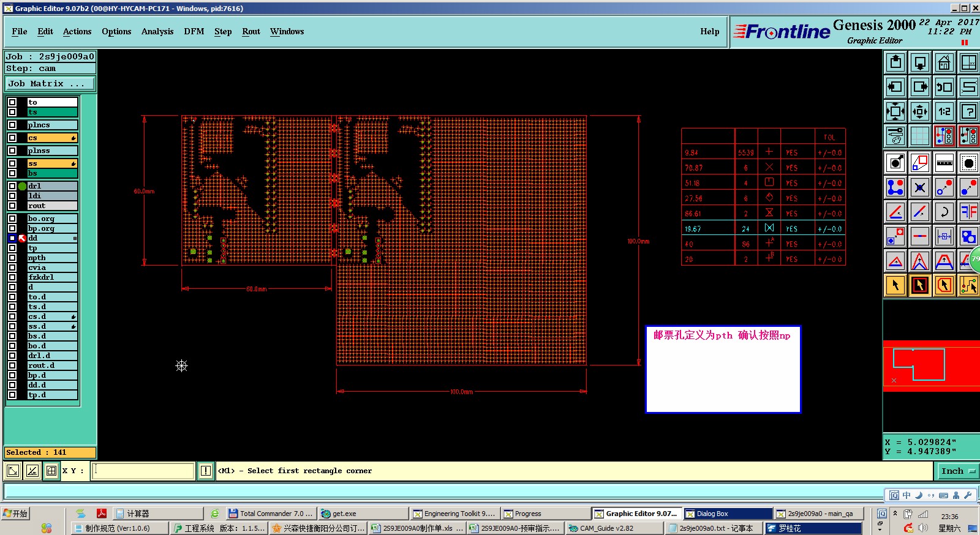Click the green circle marker on drl layer
This screenshot has width=980, height=535.
pyautogui.click(x=22, y=186)
